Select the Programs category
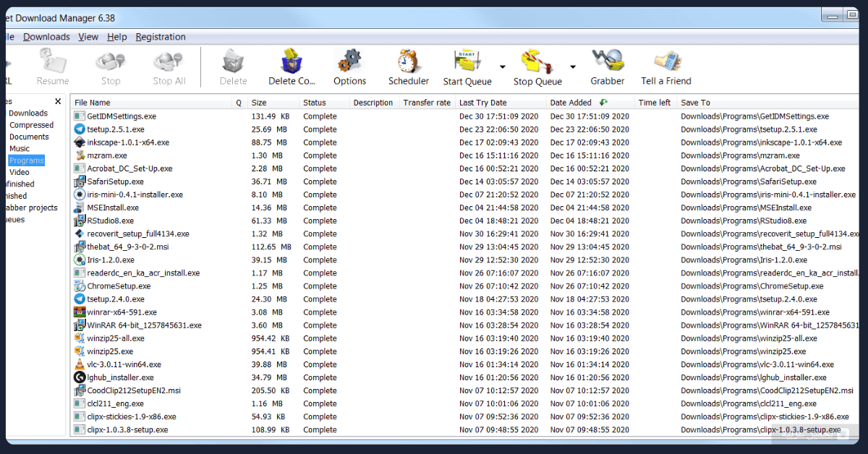Viewport: 868px width, 454px height. 27,160
